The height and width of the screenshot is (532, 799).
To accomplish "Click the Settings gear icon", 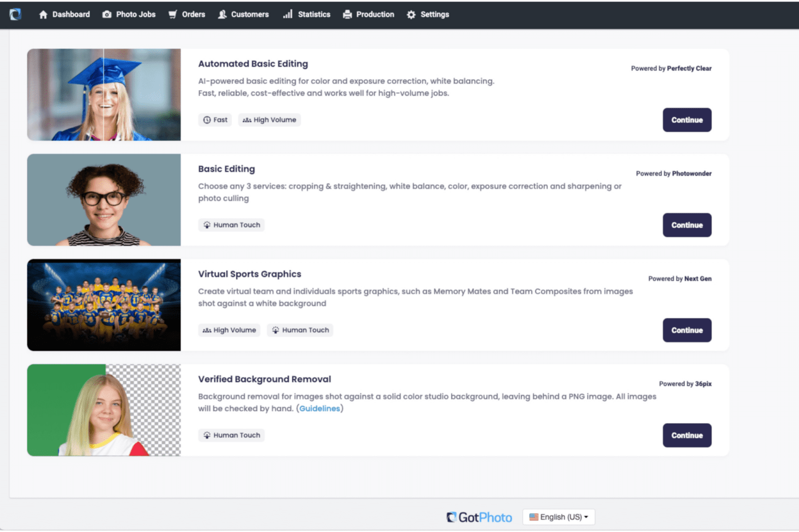I will pos(411,14).
